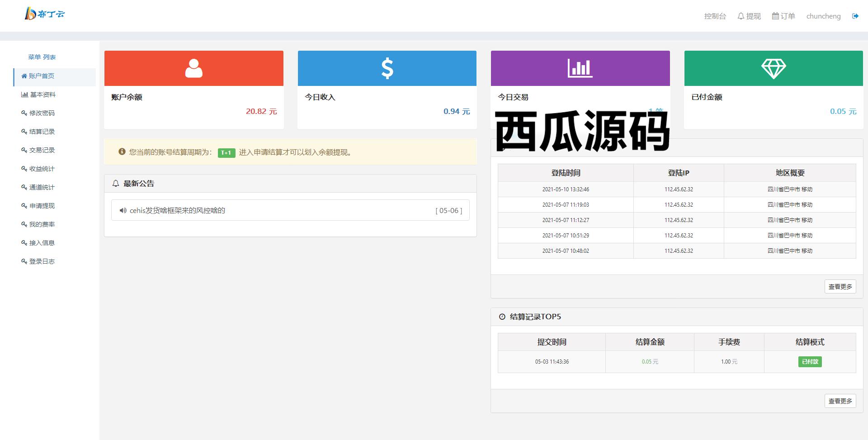Open 修改密码 in the sidebar
The width and height of the screenshot is (868, 440).
38,113
